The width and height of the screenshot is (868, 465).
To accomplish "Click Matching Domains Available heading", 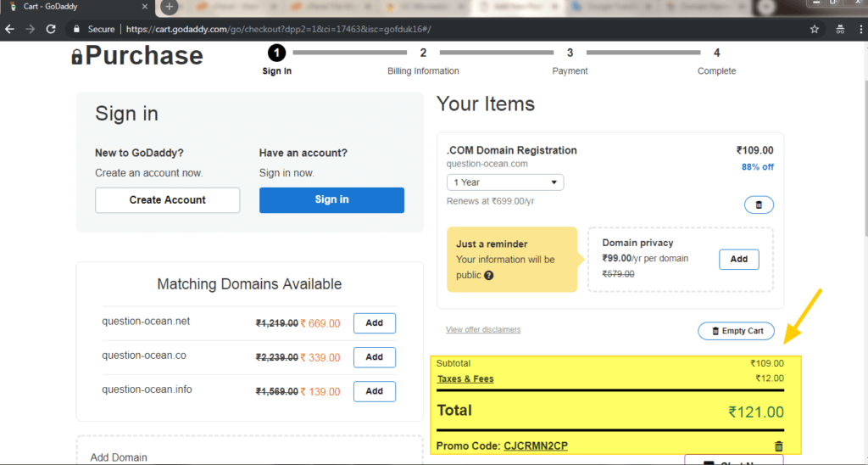I will point(249,284).
